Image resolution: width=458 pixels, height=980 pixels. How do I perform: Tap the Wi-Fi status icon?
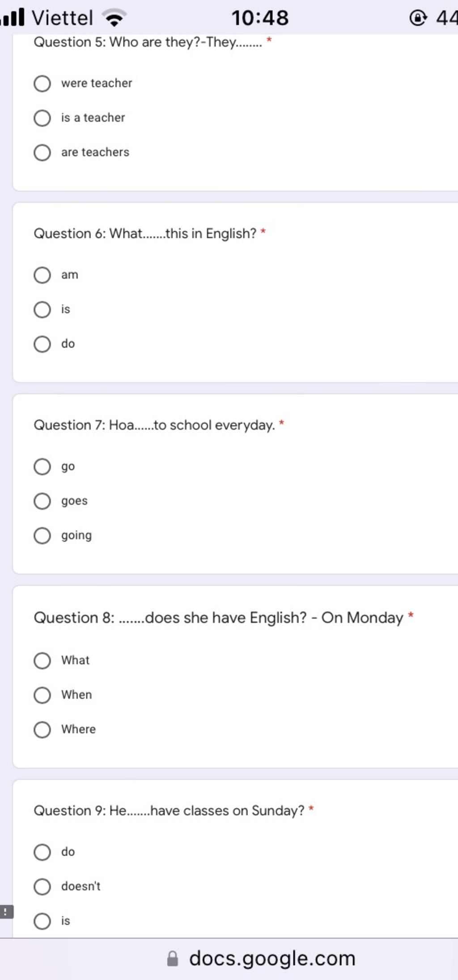coord(115,18)
